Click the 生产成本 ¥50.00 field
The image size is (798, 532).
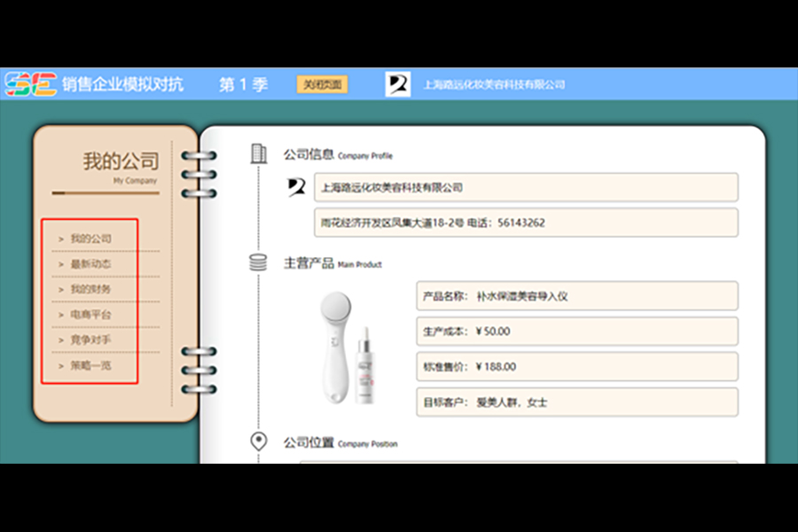[x=576, y=332]
